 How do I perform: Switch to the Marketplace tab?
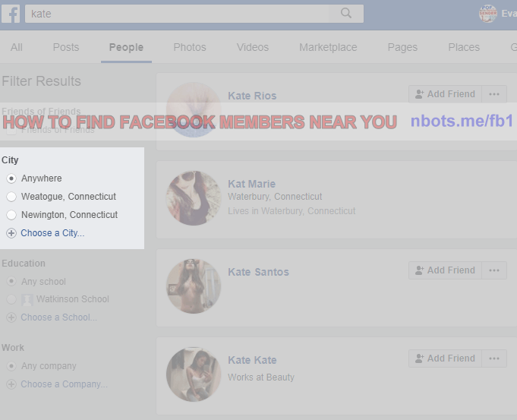click(x=328, y=47)
